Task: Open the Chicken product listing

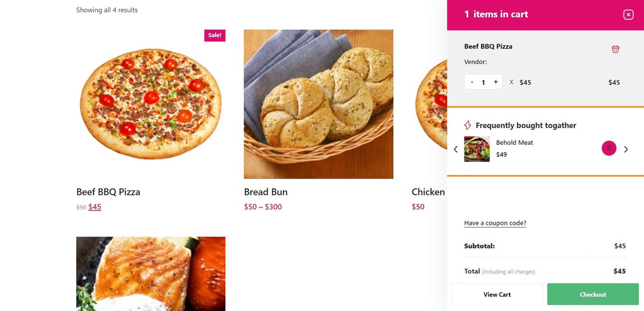Action: tap(428, 192)
